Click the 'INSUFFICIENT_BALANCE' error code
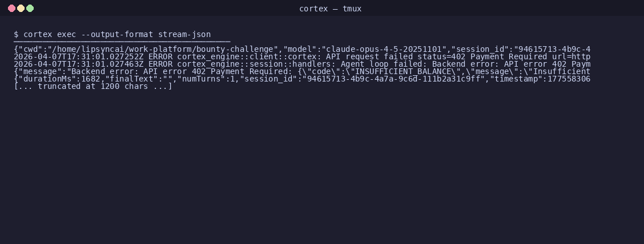 tap(403, 71)
